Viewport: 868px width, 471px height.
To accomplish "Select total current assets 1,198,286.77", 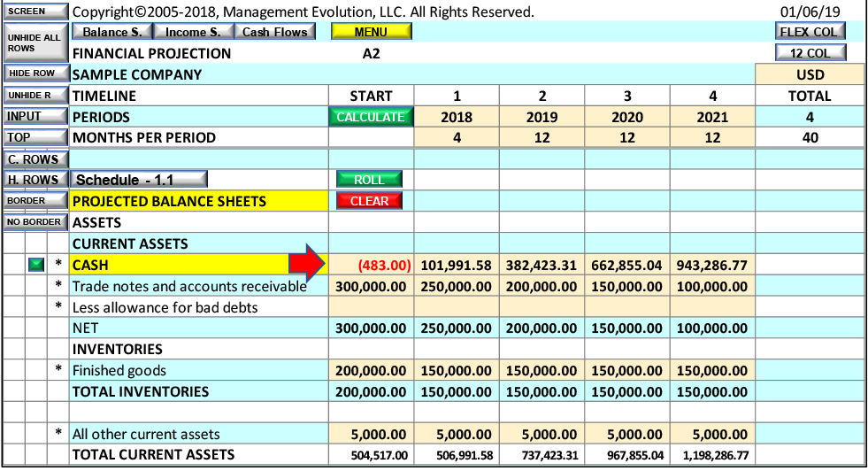I will tap(712, 455).
